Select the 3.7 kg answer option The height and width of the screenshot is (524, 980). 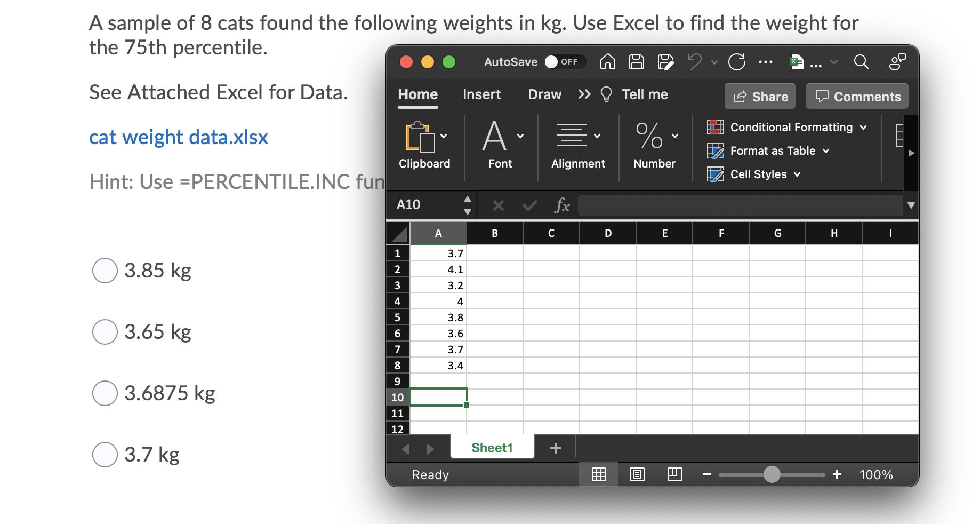pos(105,455)
